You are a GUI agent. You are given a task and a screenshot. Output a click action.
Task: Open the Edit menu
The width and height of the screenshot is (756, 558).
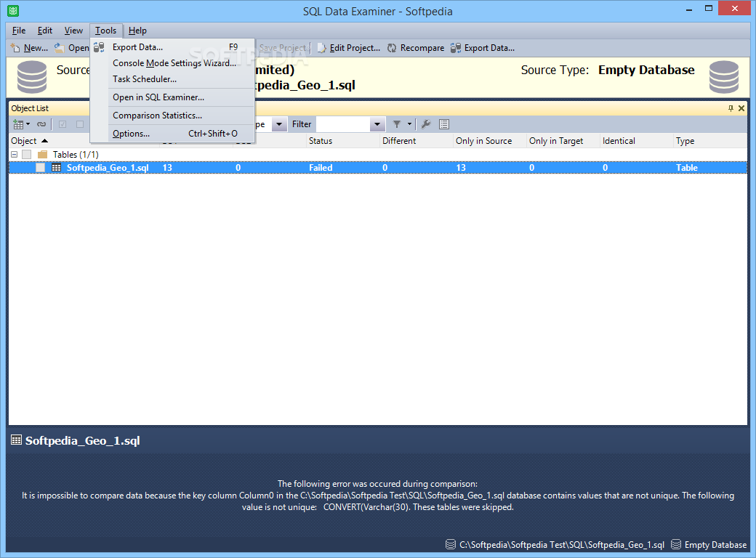pyautogui.click(x=45, y=31)
